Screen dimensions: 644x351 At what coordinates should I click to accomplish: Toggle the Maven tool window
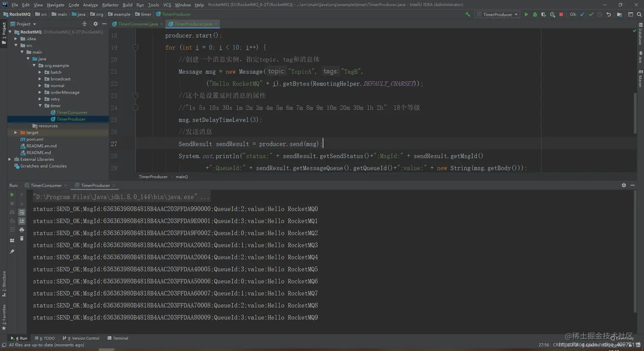[x=640, y=79]
